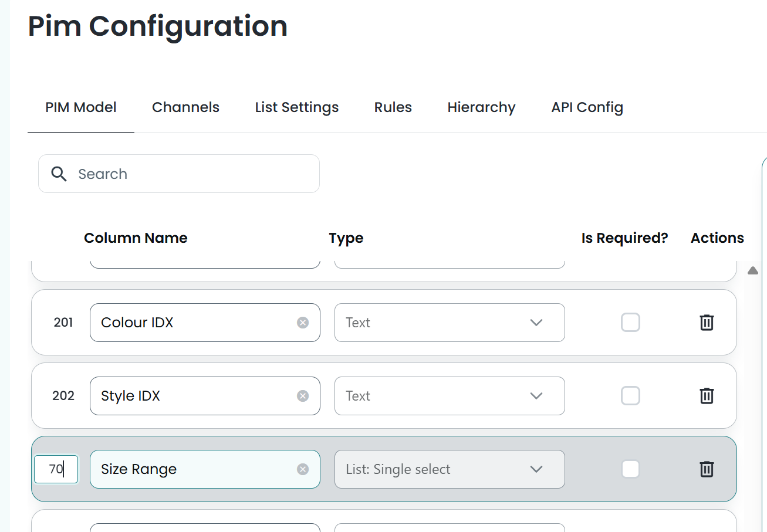The height and width of the screenshot is (532, 767).
Task: Delete the Style IDX row
Action: tap(707, 396)
